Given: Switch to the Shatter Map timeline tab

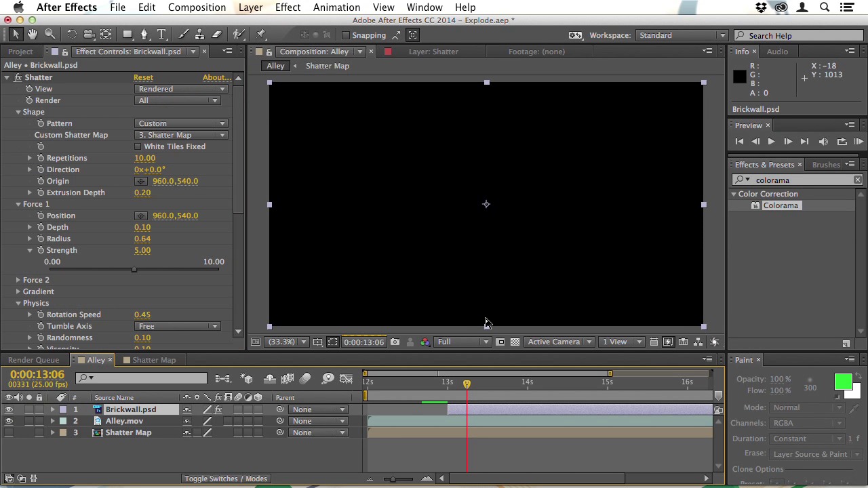Looking at the screenshot, I should (154, 360).
